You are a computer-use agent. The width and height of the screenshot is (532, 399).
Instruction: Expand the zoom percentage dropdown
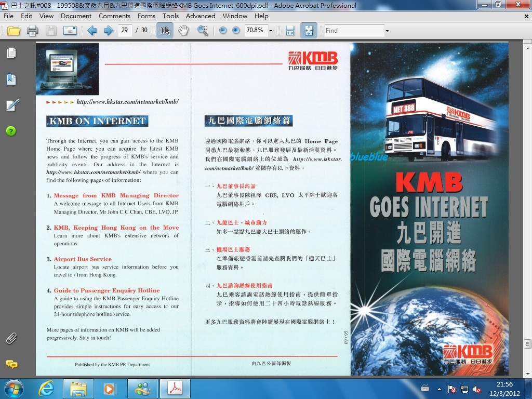[271, 31]
